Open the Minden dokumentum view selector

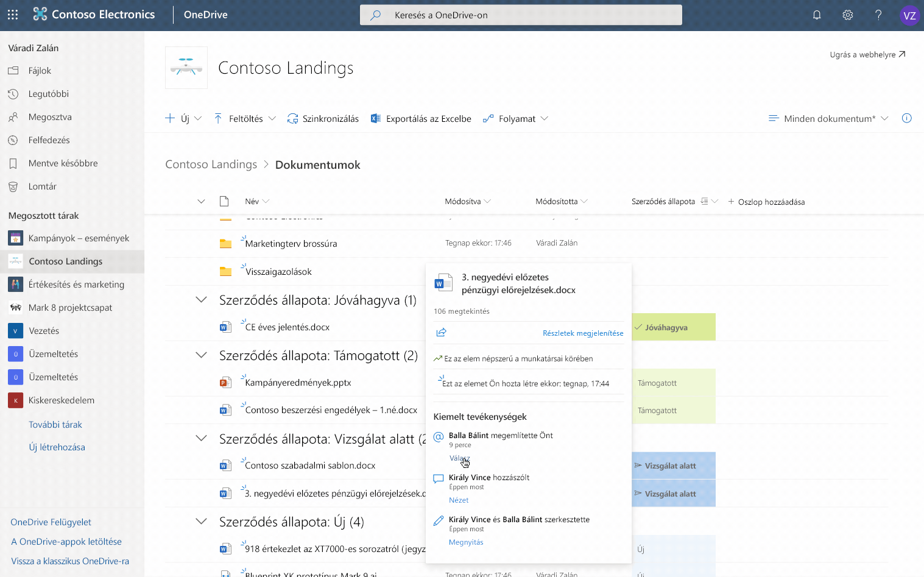[x=828, y=119]
